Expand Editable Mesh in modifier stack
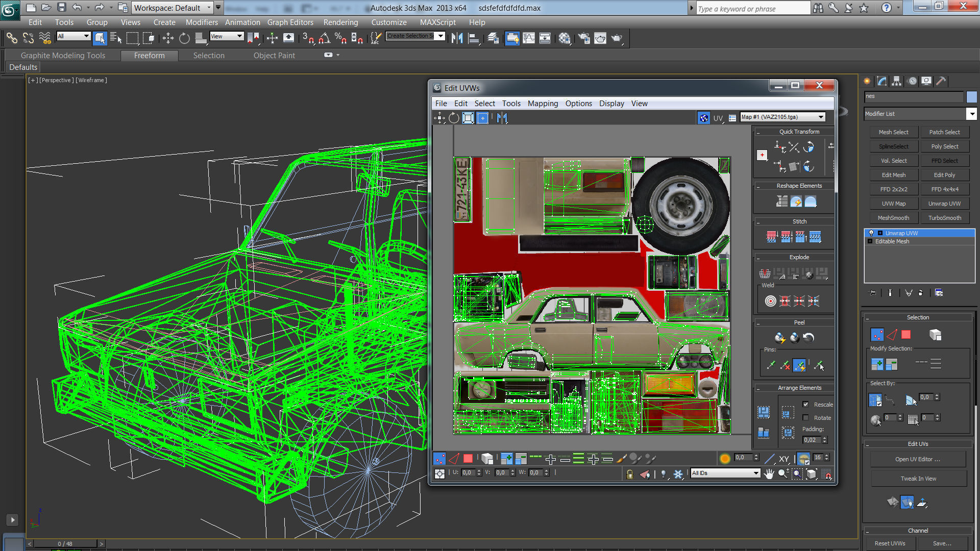 point(870,241)
